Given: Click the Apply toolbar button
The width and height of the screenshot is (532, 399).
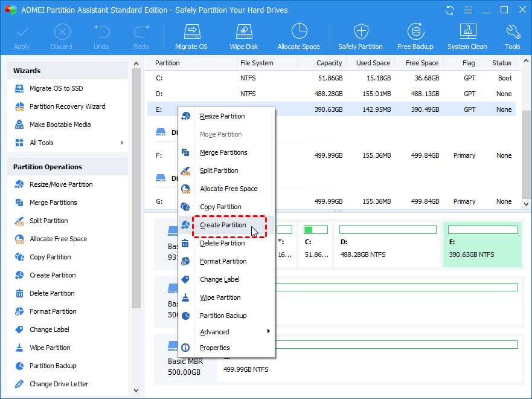Looking at the screenshot, I should (x=22, y=37).
